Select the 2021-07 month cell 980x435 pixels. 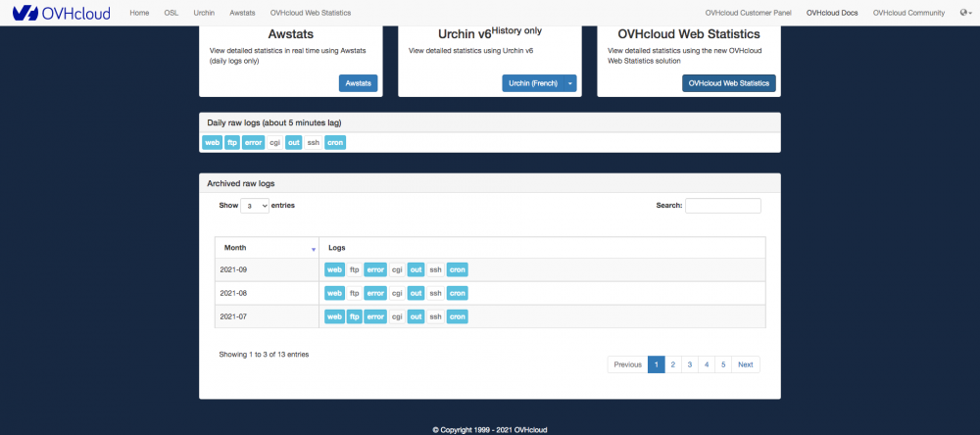(267, 316)
